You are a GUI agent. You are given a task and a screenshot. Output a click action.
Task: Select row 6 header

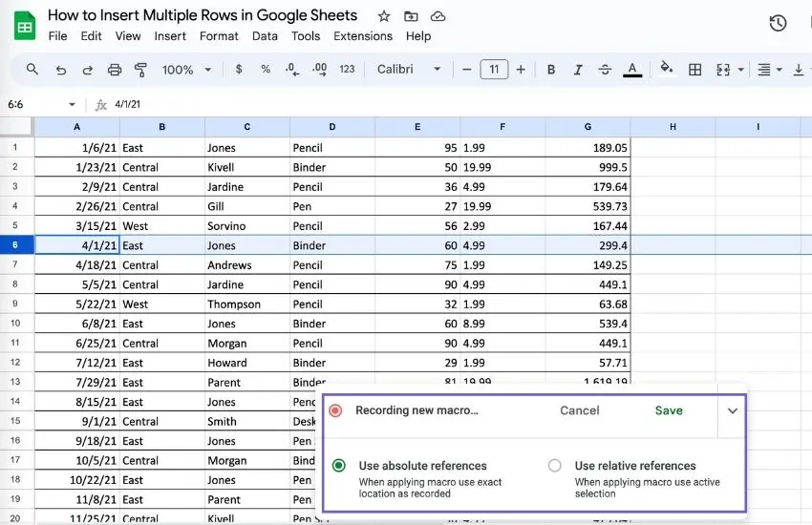tap(17, 245)
